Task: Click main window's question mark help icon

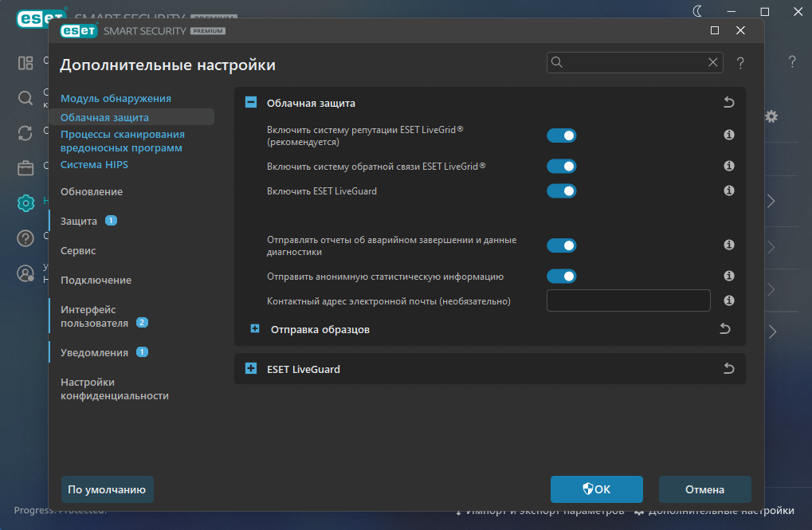Action: [x=792, y=61]
